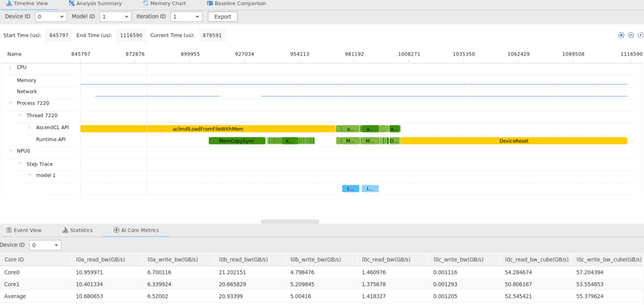Select the MemCopySync event in Runtime API

pyautogui.click(x=237, y=141)
